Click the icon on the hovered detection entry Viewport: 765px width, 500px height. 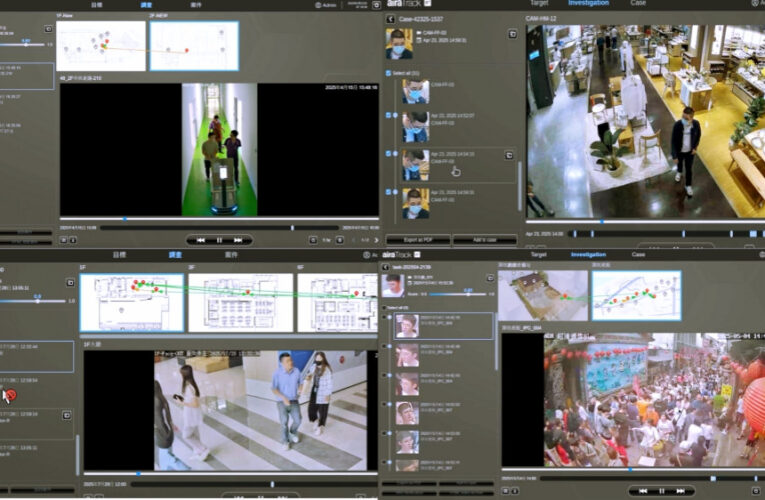click(509, 155)
